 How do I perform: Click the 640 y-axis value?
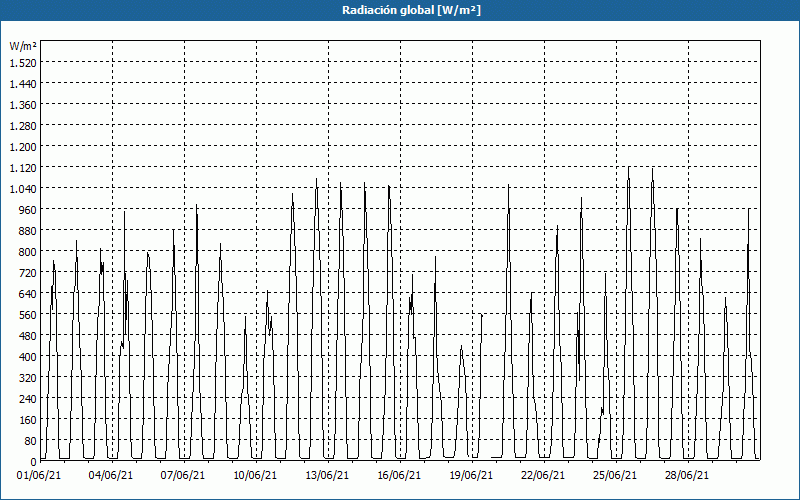pyautogui.click(x=28, y=294)
